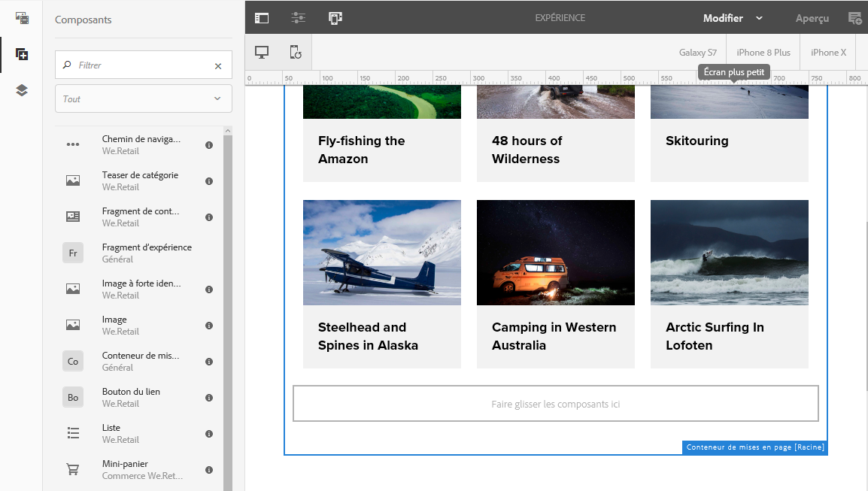Select the orange camper van thumbnail
This screenshot has width=868, height=491.
[556, 253]
